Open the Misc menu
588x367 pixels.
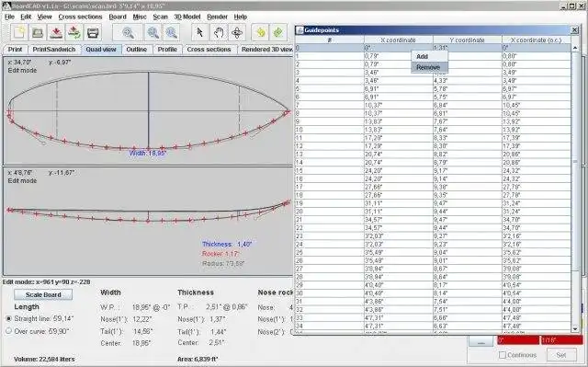[x=140, y=17]
